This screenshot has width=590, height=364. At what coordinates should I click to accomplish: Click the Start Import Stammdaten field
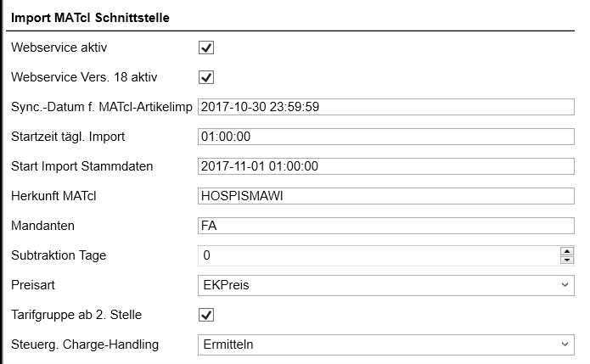coord(386,166)
